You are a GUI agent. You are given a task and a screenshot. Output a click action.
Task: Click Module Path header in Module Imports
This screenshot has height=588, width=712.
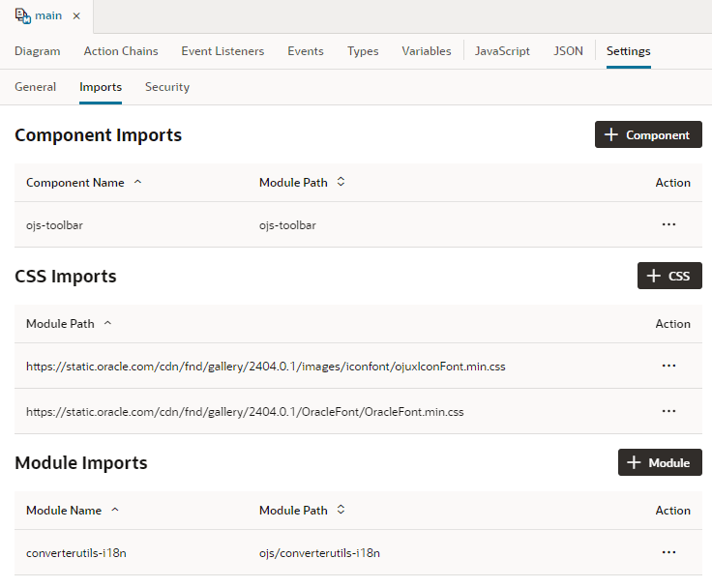point(293,511)
